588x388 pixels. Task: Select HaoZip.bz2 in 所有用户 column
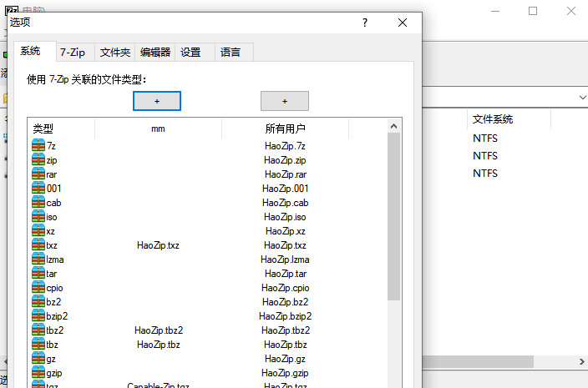tap(286, 302)
